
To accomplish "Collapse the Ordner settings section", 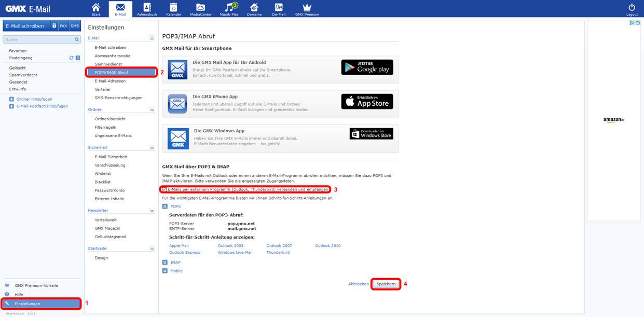I will coord(152,110).
